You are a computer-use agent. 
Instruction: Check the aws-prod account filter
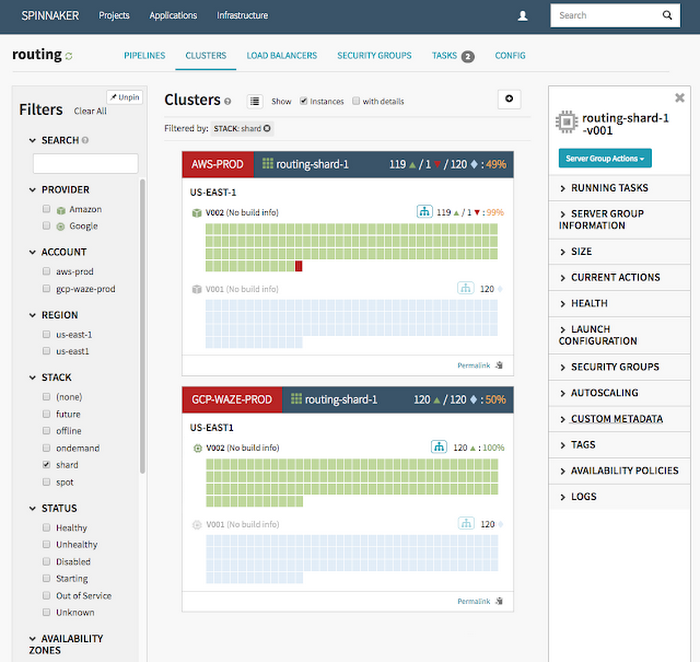(46, 271)
